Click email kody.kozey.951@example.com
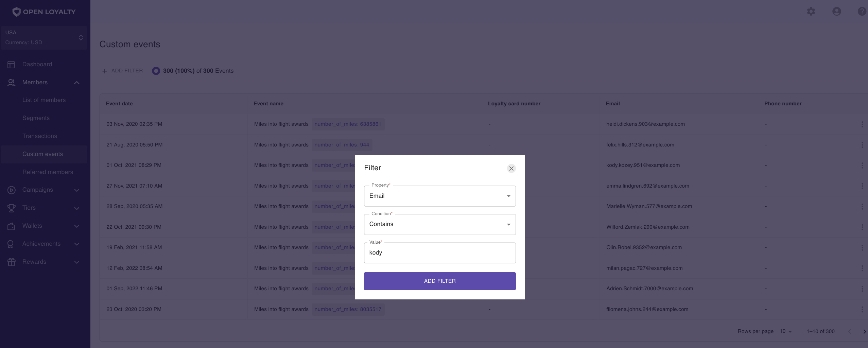Image resolution: width=868 pixels, height=348 pixels. 643,166
